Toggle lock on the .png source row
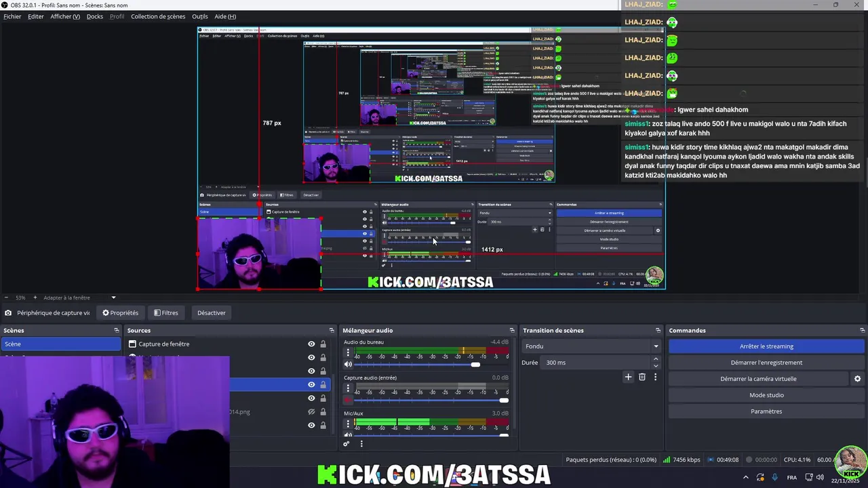Screen dimensions: 868x488 point(323,412)
